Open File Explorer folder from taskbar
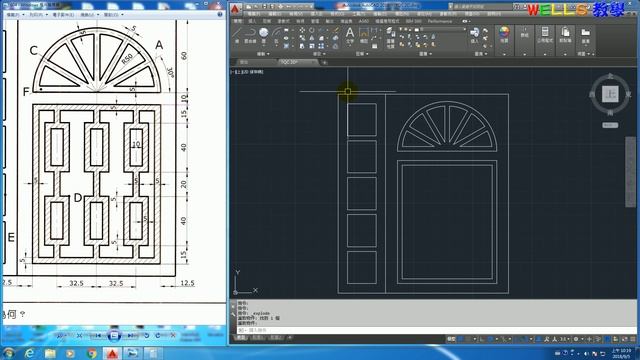 tap(50, 353)
